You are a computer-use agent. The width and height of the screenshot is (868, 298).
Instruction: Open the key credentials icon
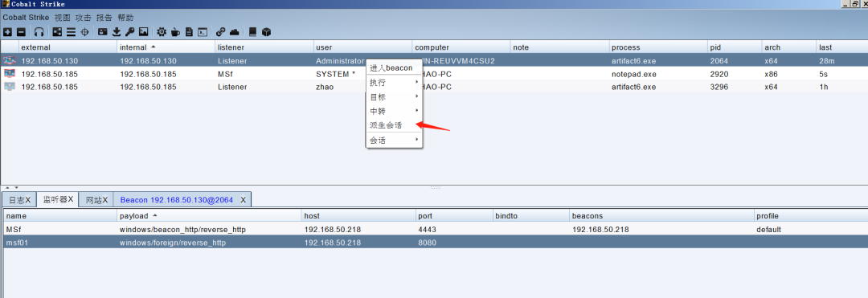130,32
